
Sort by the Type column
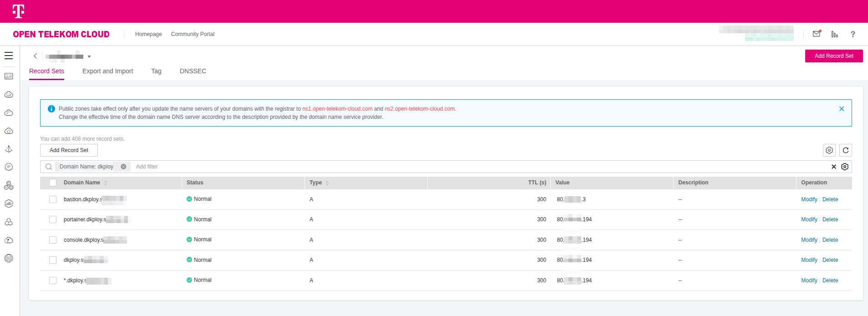[x=327, y=183]
